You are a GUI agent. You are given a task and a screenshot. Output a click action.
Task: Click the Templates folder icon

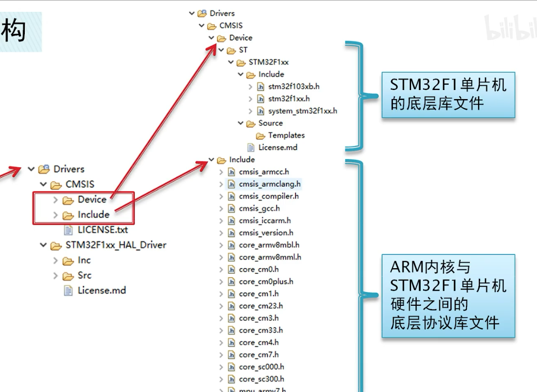tap(260, 136)
